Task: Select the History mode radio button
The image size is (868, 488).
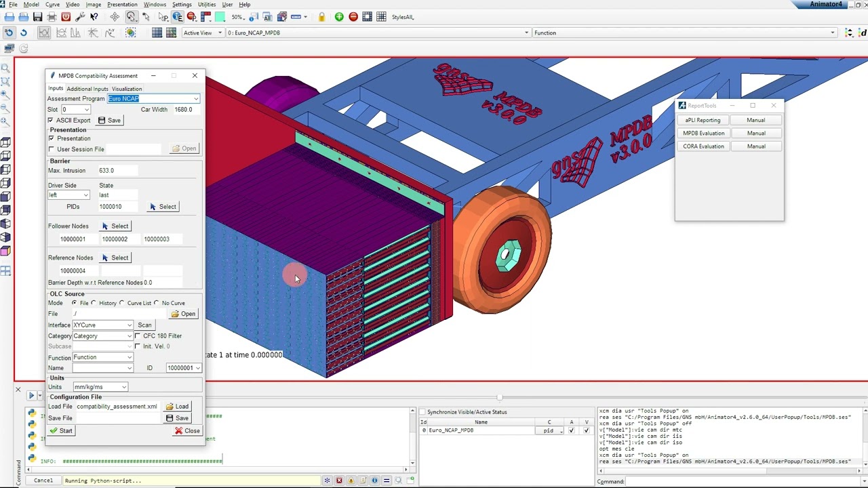Action: [94, 303]
